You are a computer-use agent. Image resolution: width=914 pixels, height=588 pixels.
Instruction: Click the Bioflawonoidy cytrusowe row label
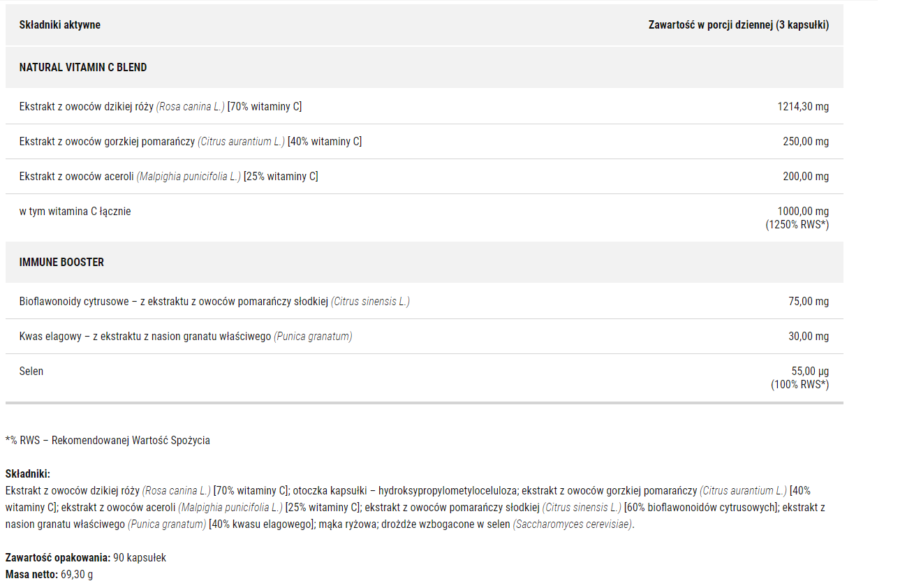point(214,302)
